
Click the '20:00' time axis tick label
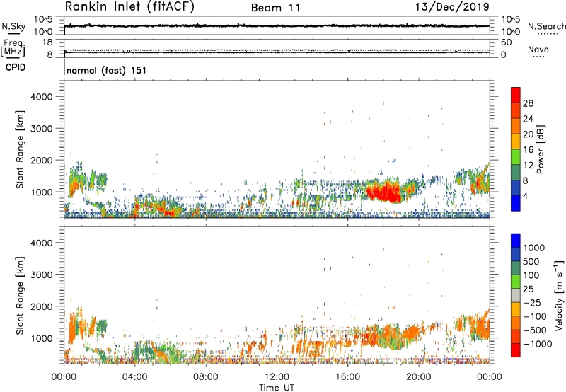pos(419,377)
